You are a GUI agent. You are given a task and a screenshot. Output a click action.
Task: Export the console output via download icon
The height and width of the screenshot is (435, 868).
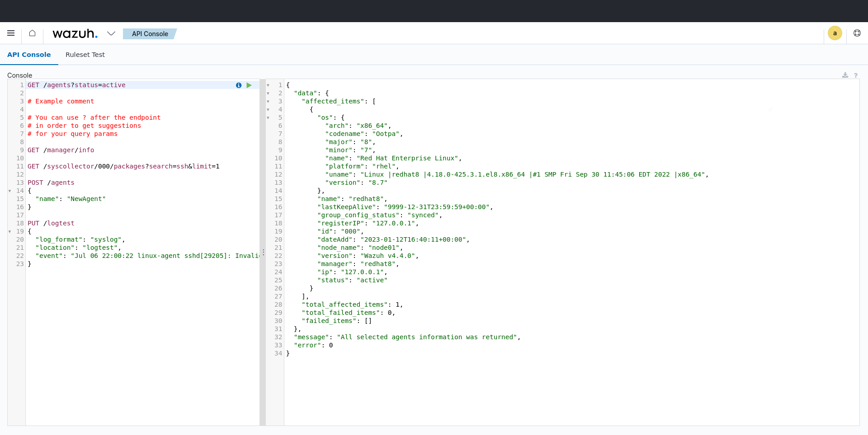tap(845, 75)
